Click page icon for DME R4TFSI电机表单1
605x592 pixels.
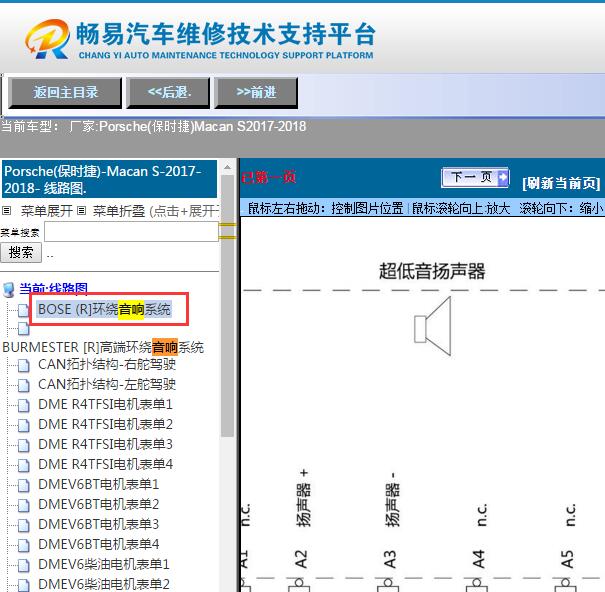click(x=23, y=405)
